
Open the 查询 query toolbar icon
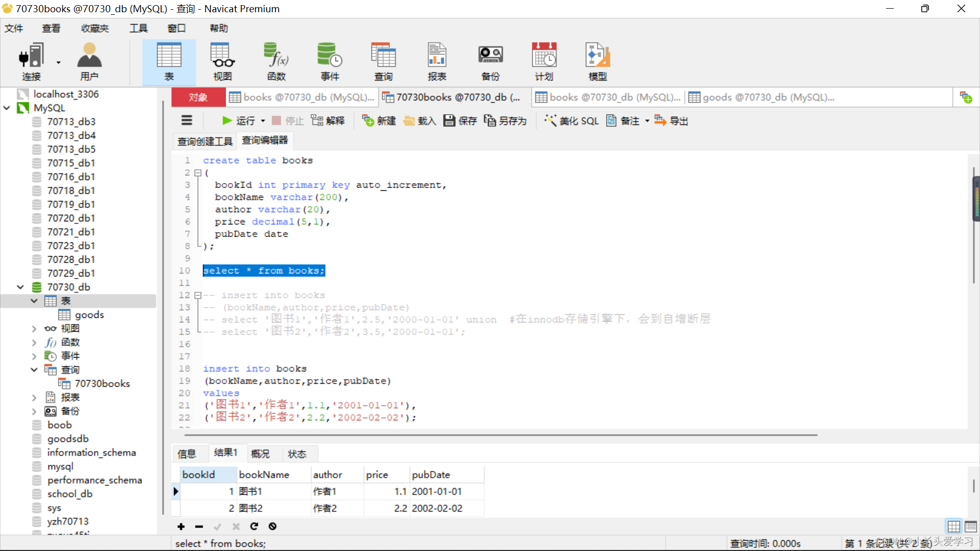point(383,62)
